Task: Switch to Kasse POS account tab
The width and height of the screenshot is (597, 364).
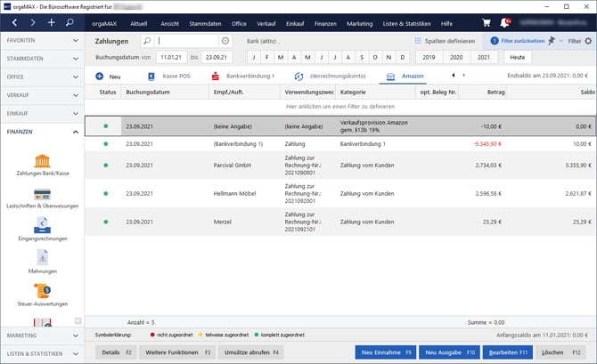Action: tap(168, 76)
